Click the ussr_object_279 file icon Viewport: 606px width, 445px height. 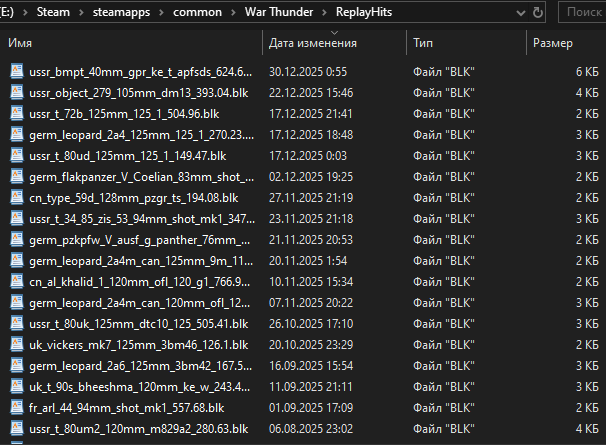click(x=17, y=92)
